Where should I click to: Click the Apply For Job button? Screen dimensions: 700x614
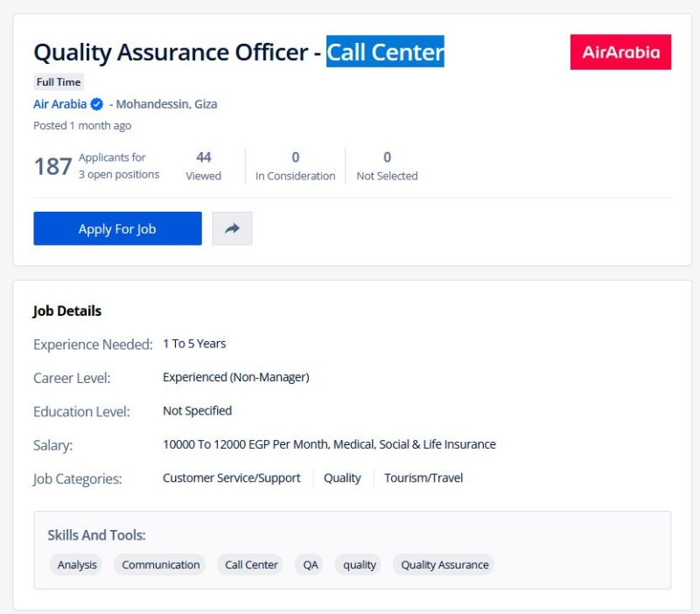tap(117, 228)
